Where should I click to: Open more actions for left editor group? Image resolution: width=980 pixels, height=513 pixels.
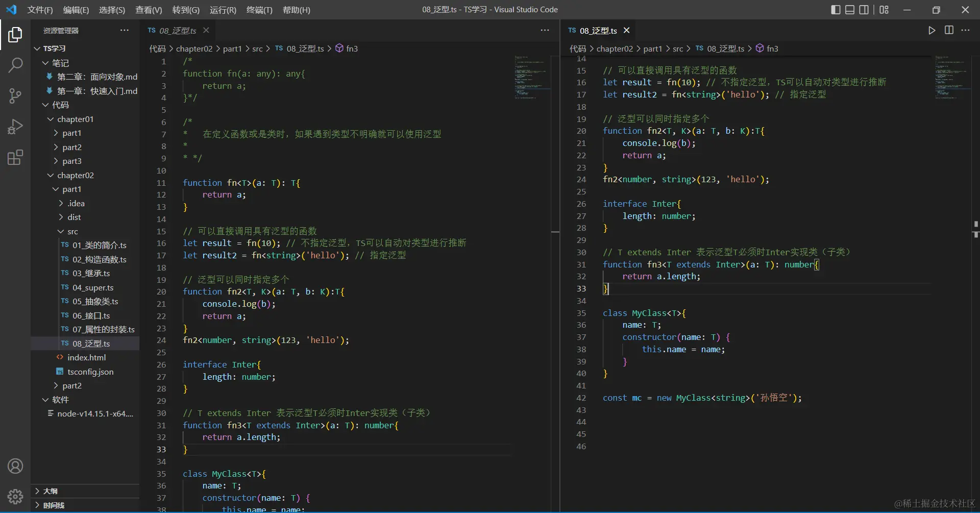pyautogui.click(x=545, y=31)
